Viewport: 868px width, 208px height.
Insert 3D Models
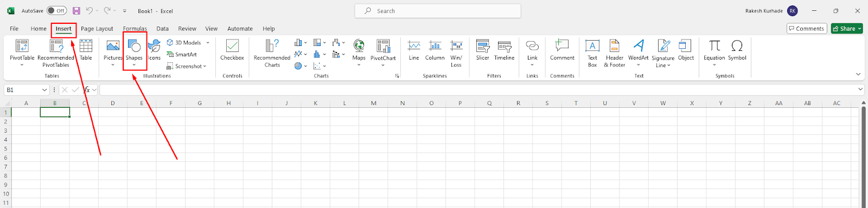pyautogui.click(x=188, y=43)
